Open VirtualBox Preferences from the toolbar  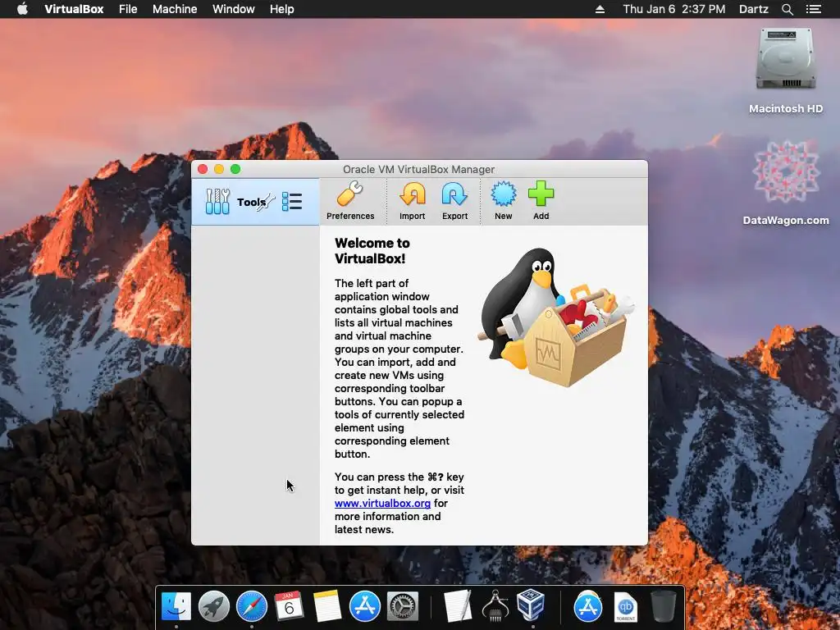[x=350, y=202]
